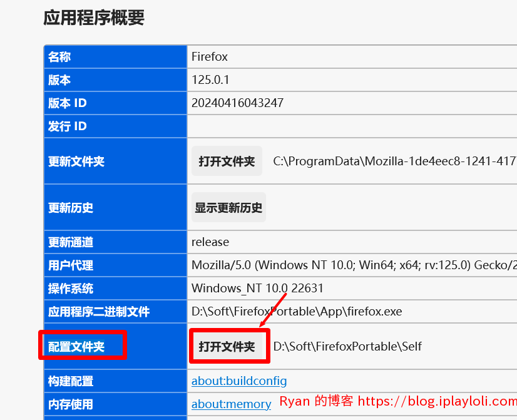Click the firefox.exe binary path
The height and width of the screenshot is (420, 517).
tap(297, 311)
